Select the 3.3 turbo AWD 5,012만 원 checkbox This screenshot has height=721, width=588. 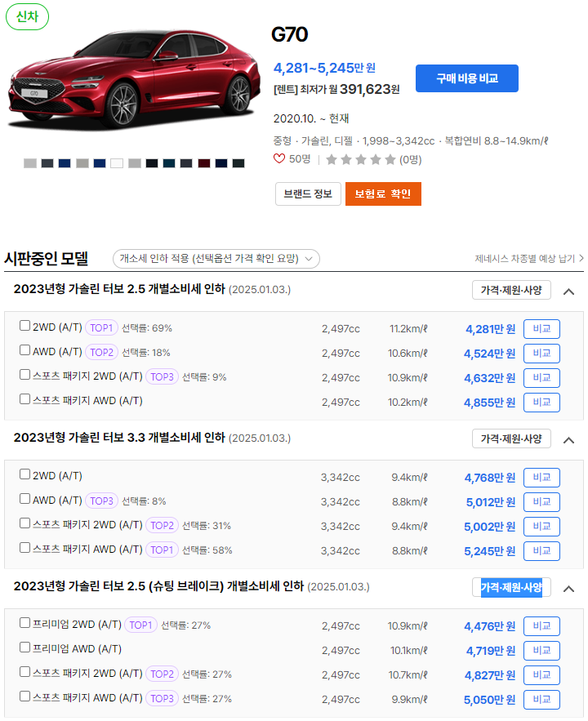pos(24,499)
